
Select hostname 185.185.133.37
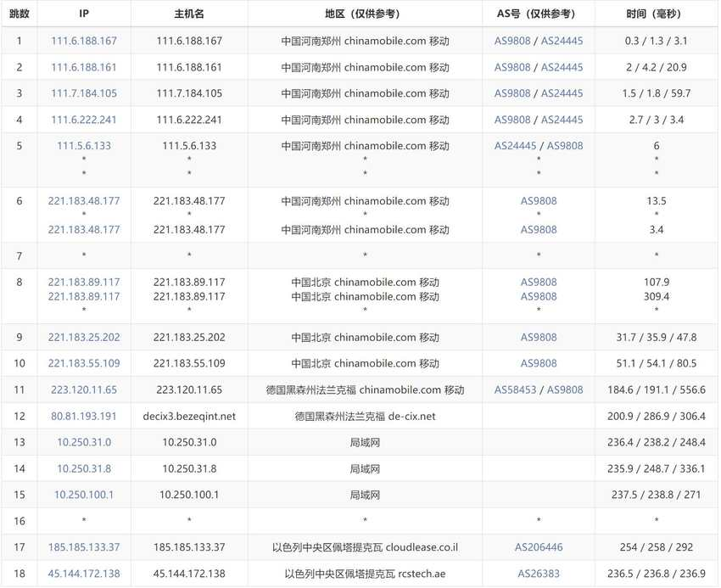[x=189, y=547]
